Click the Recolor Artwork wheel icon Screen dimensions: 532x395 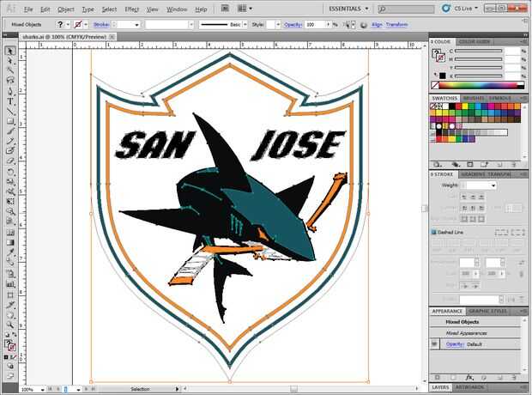pos(363,25)
